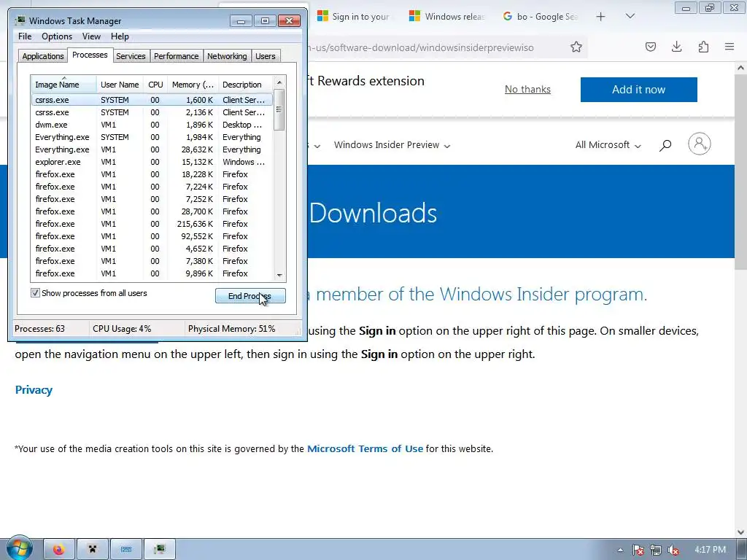Click the process list scrollbar thumb
This screenshot has width=747, height=560.
[x=279, y=109]
